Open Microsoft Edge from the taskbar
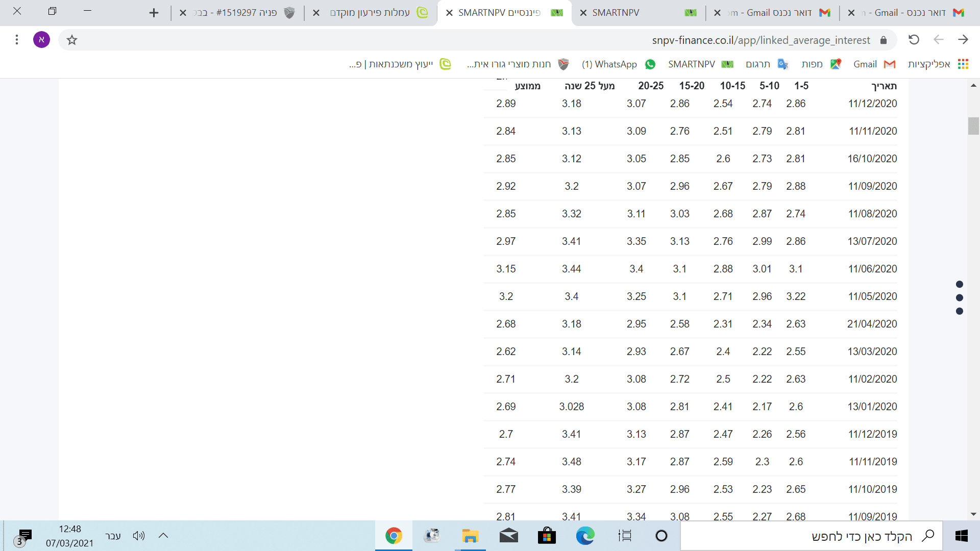The image size is (980, 551). [x=585, y=536]
